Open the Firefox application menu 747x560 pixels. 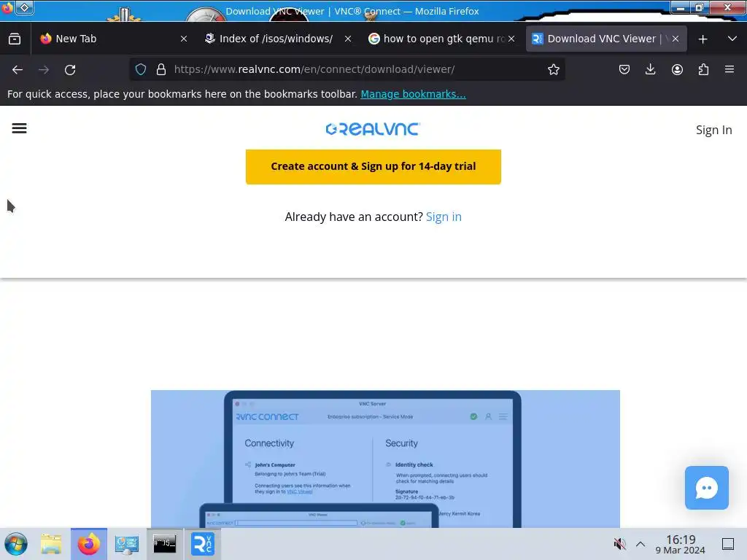tap(729, 69)
